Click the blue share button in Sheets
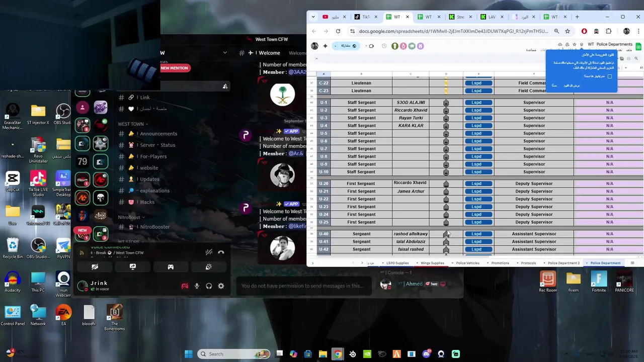Image resolution: width=644 pixels, height=362 pixels. pos(345,46)
